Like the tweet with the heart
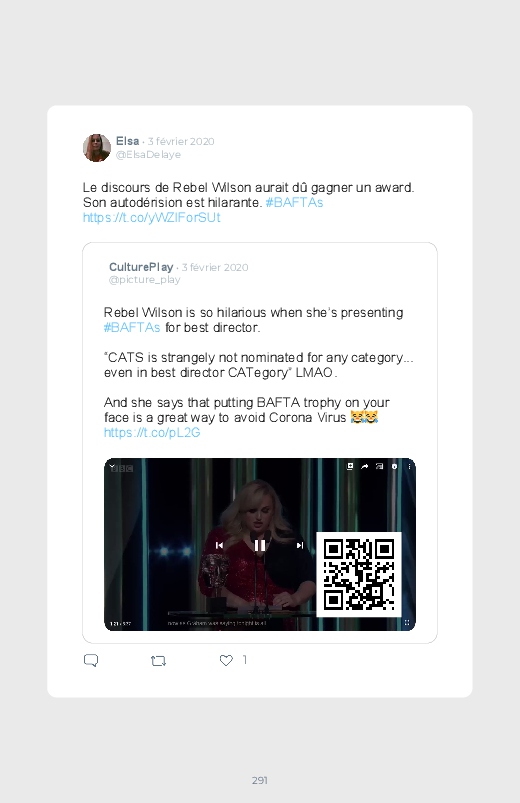The width and height of the screenshot is (520, 803). tap(226, 660)
